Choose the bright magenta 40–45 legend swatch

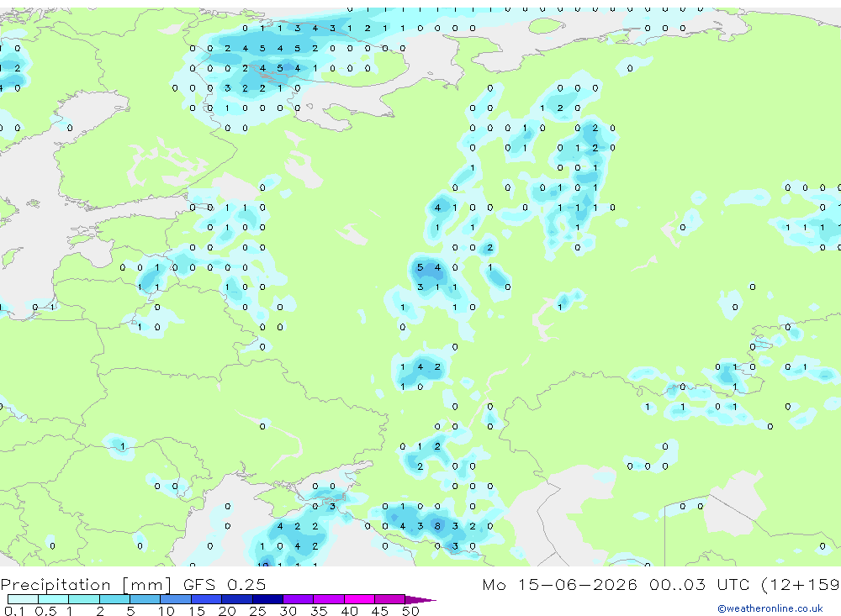pos(359,599)
